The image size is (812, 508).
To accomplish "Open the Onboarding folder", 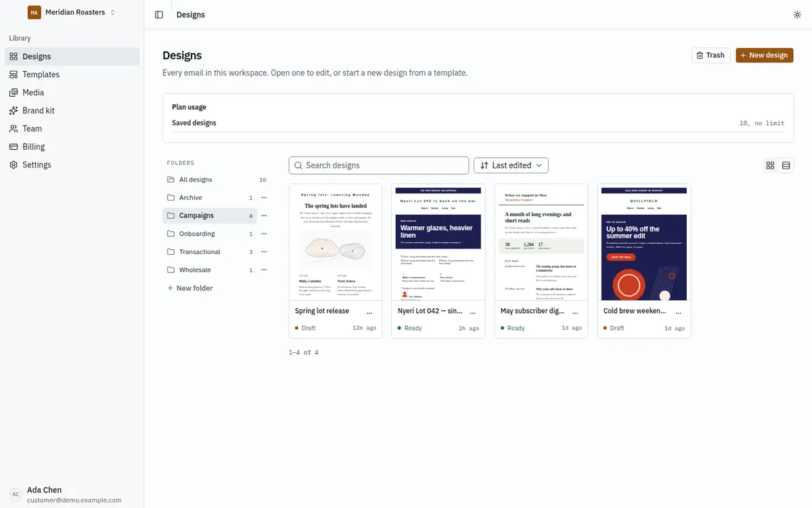I will coord(210,234).
